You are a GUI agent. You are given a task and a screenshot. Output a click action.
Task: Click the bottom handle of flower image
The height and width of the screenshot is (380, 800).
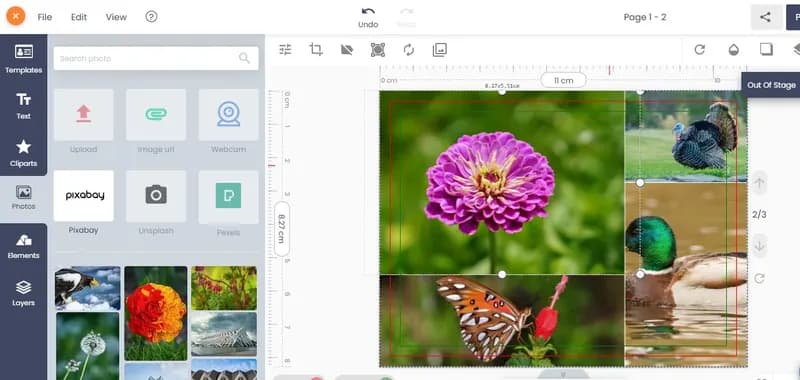pyautogui.click(x=502, y=274)
